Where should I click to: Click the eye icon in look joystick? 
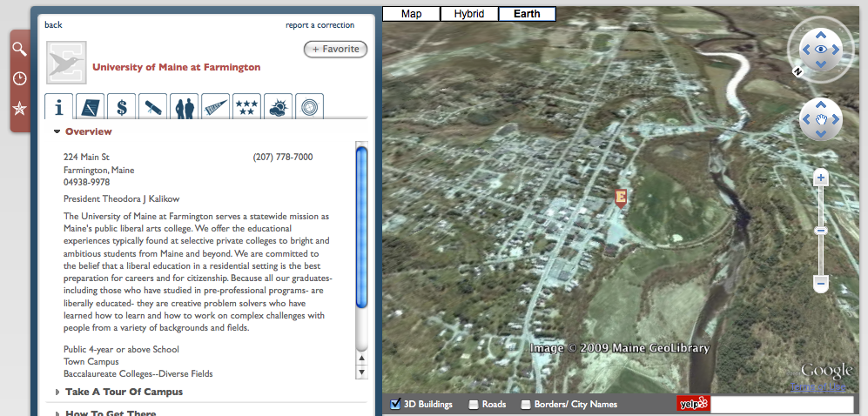coord(821,50)
